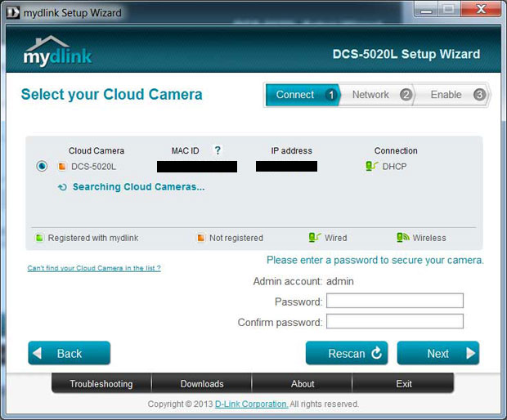
Task: Open the Downloads section
Action: pos(202,383)
